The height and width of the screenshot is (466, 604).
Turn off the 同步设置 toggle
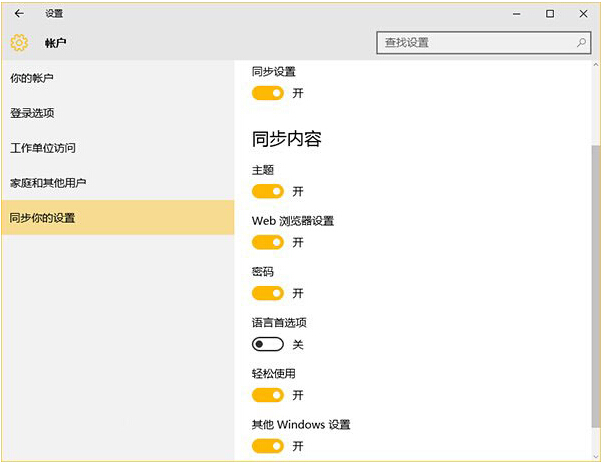(268, 93)
